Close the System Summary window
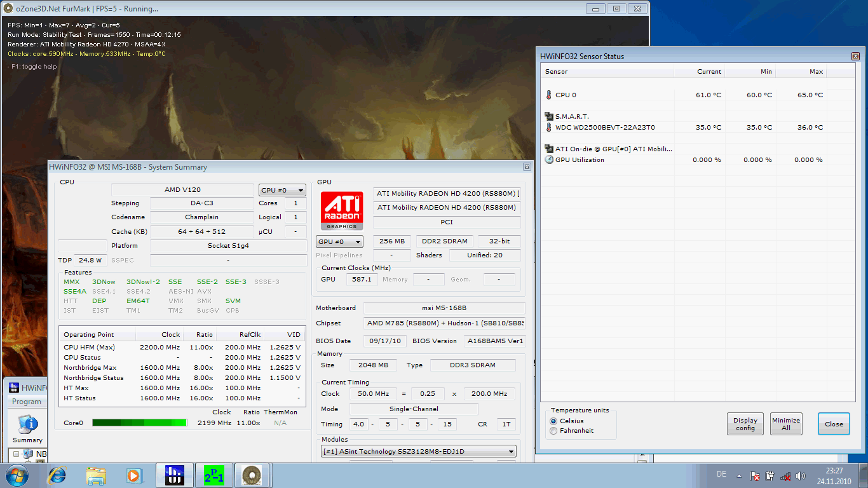The height and width of the screenshot is (488, 868). tap(527, 167)
